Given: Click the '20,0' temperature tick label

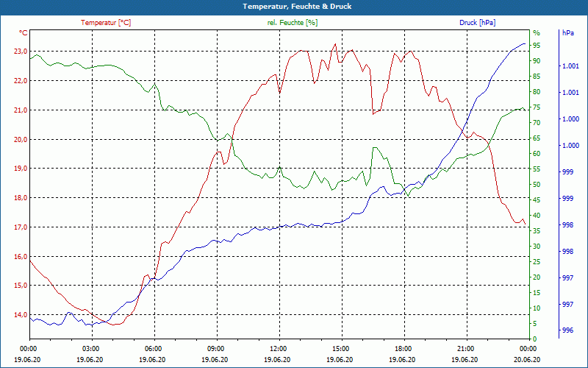Looking at the screenshot, I should [x=21, y=139].
